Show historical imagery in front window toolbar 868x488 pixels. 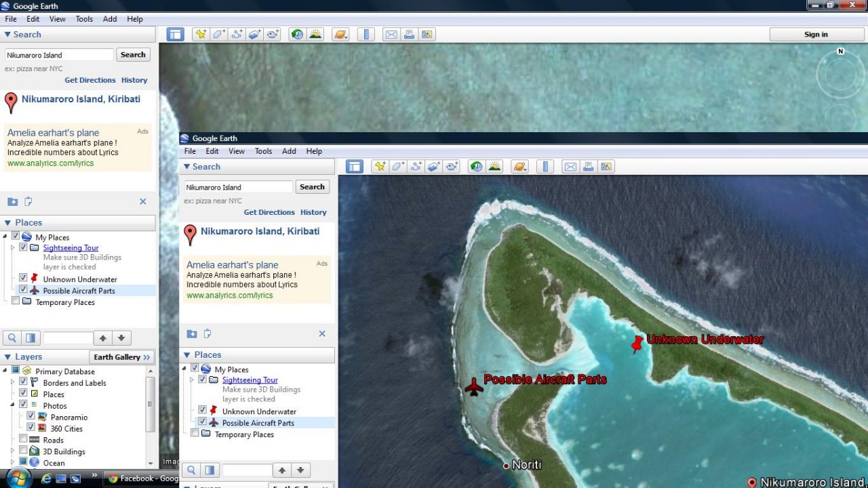[477, 167]
